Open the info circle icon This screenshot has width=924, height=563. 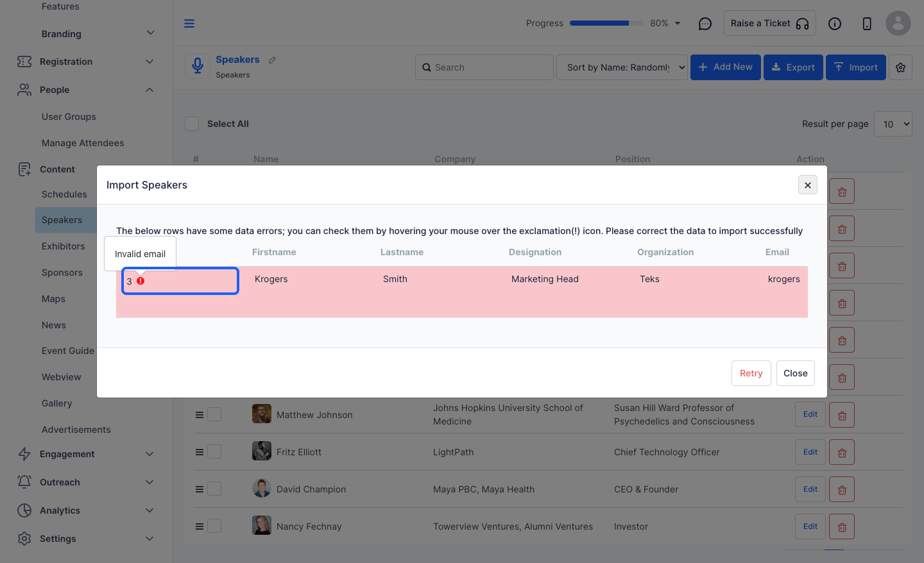pos(834,24)
